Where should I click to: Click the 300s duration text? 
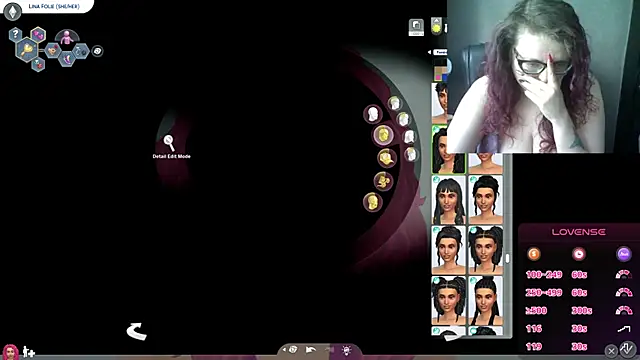[x=581, y=311]
